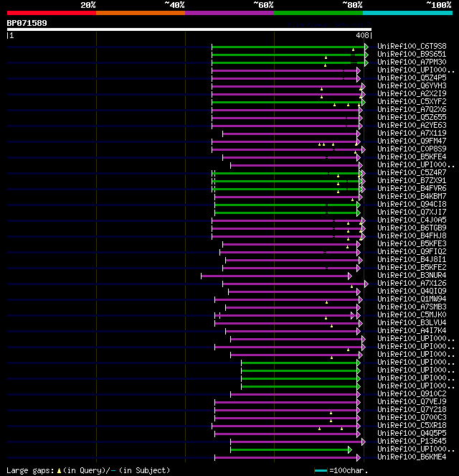Select the UniRef100_Q7Y218 label
459x476 pixels.
(x=412, y=409)
